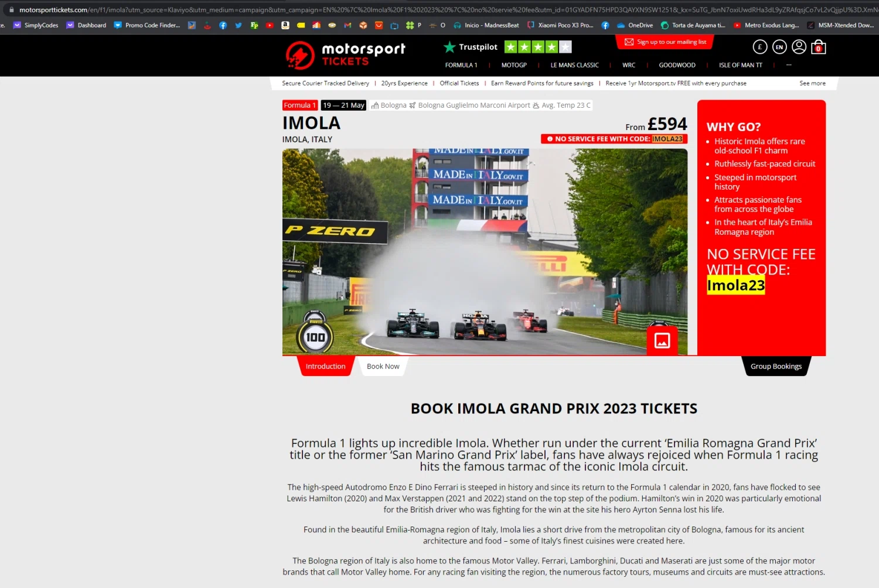Open the Formula 1 menu

[461, 65]
